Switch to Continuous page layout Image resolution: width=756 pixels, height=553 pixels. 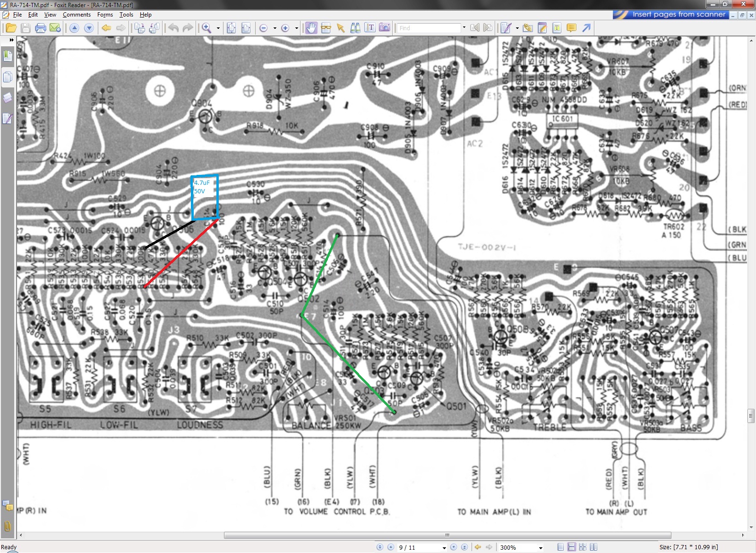(572, 547)
